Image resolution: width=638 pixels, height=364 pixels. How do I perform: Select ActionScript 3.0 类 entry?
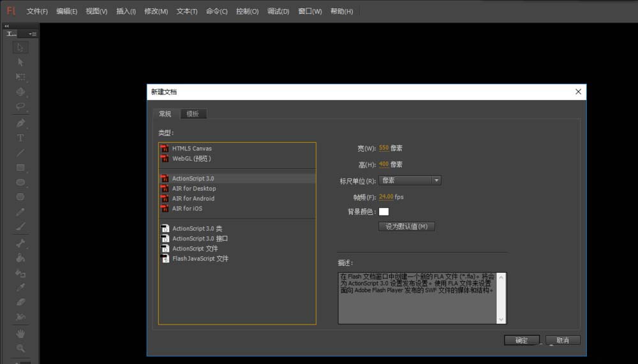(237, 229)
